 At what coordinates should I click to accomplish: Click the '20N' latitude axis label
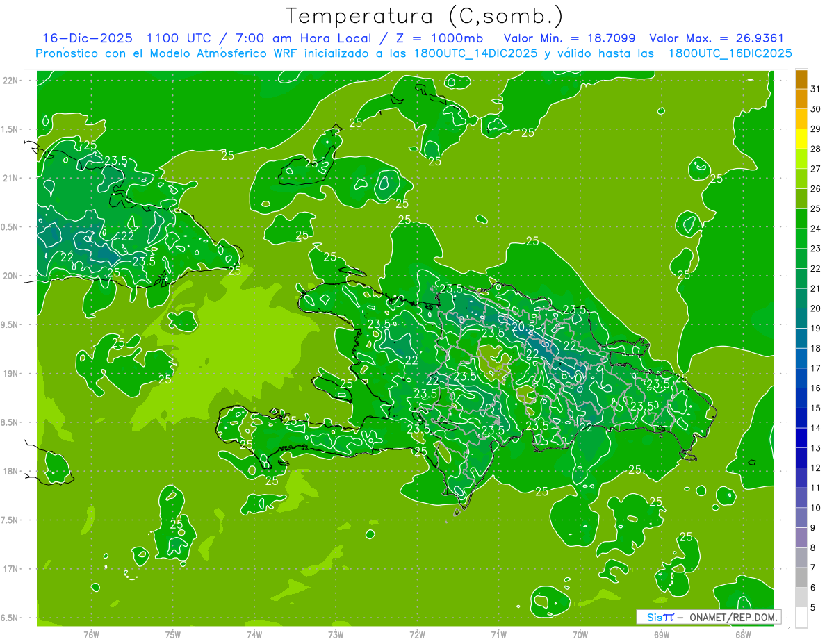click(x=10, y=276)
